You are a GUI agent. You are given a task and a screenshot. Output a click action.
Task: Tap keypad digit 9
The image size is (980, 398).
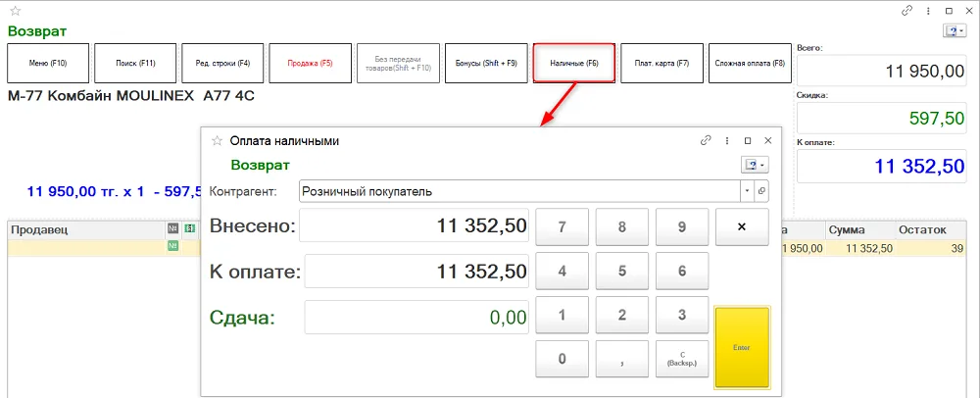point(682,227)
